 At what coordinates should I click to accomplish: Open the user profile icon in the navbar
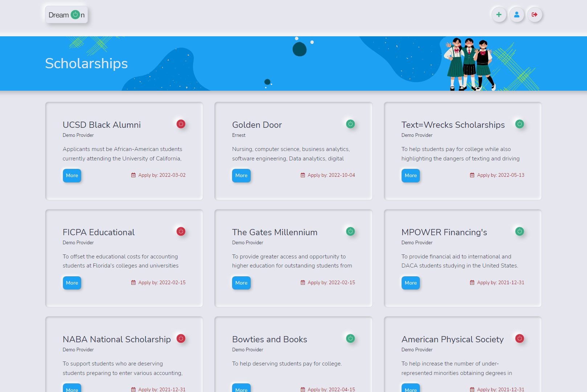517,15
